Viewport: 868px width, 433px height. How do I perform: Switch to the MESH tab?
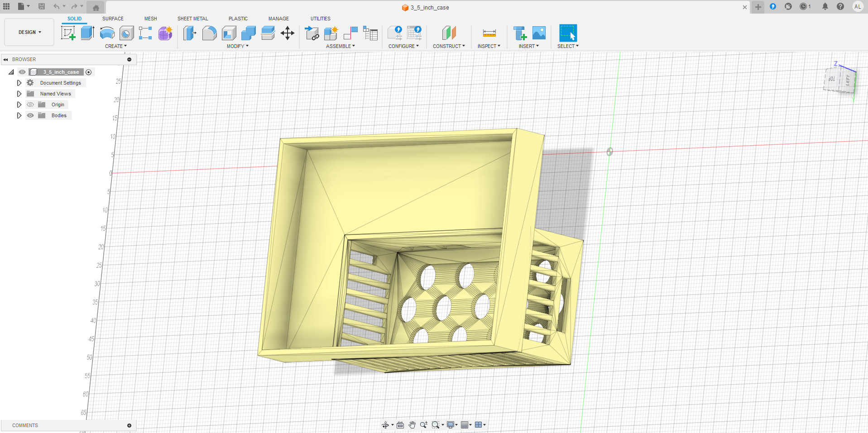(x=150, y=19)
